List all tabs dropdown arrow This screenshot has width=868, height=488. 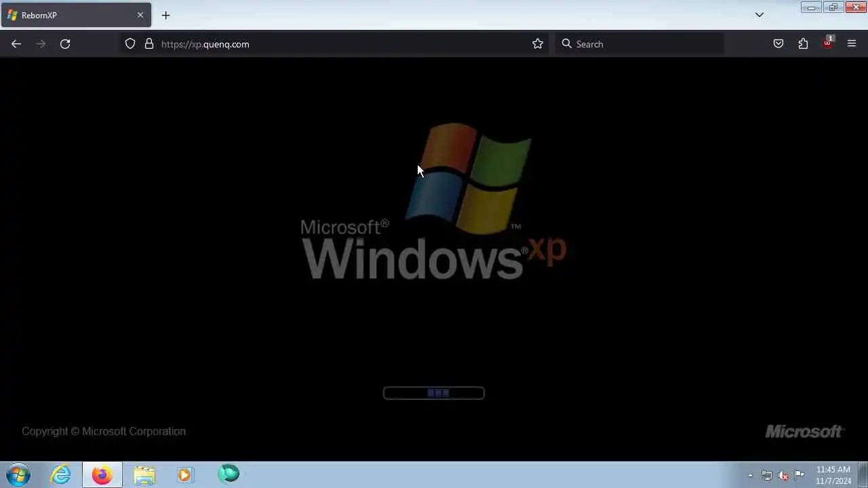click(759, 15)
